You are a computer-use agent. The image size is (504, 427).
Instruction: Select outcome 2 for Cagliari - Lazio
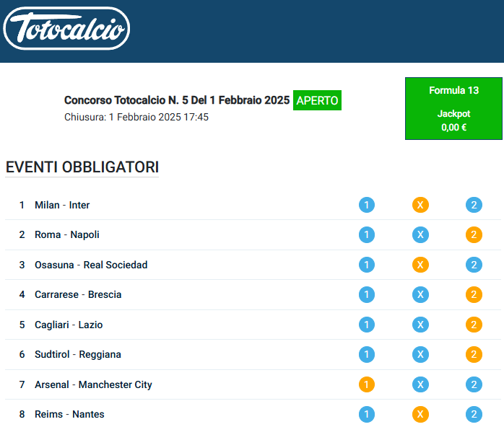click(x=474, y=325)
